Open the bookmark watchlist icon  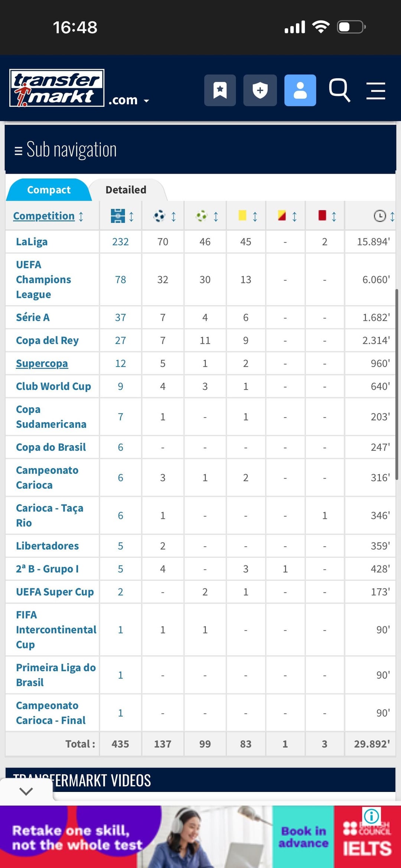220,90
